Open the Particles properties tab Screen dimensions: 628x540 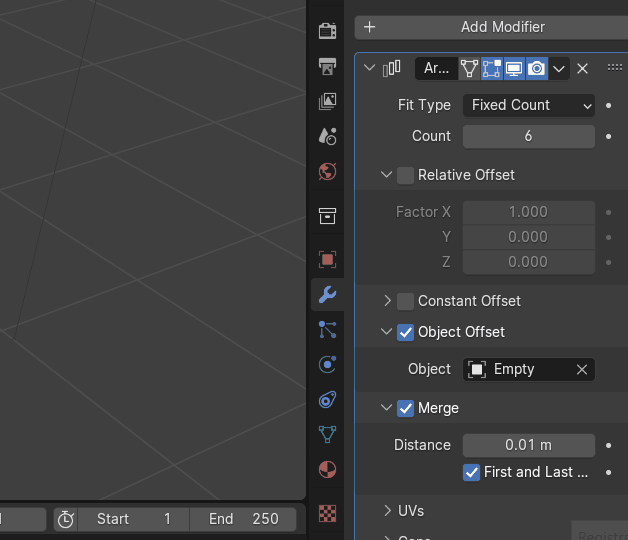(327, 330)
